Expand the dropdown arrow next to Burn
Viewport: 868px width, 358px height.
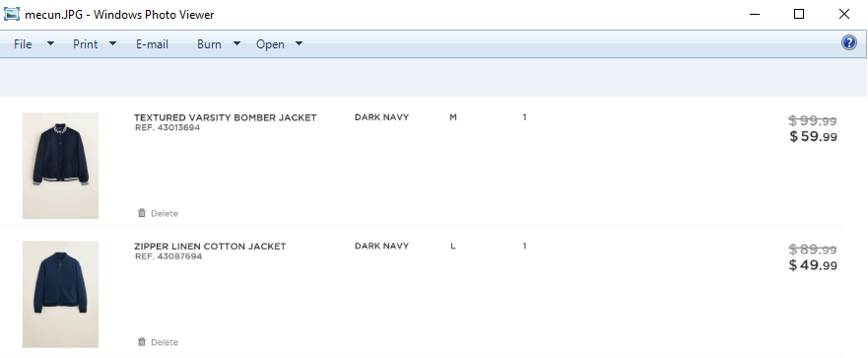[236, 43]
